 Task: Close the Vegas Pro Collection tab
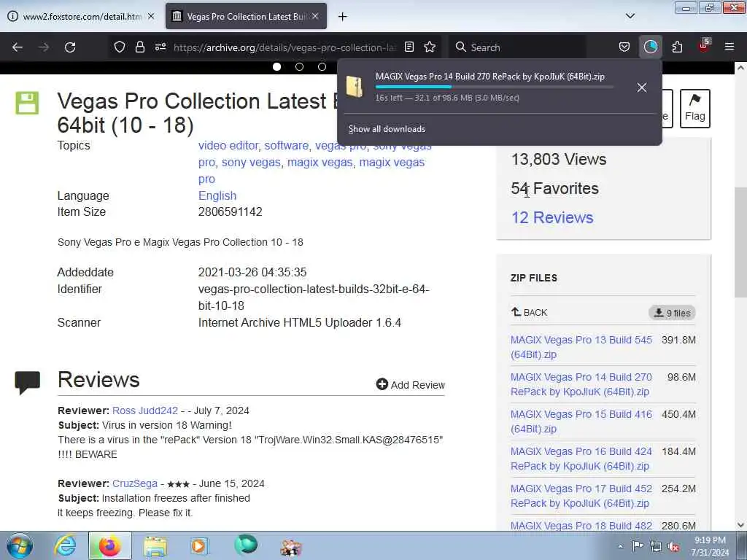point(315,16)
